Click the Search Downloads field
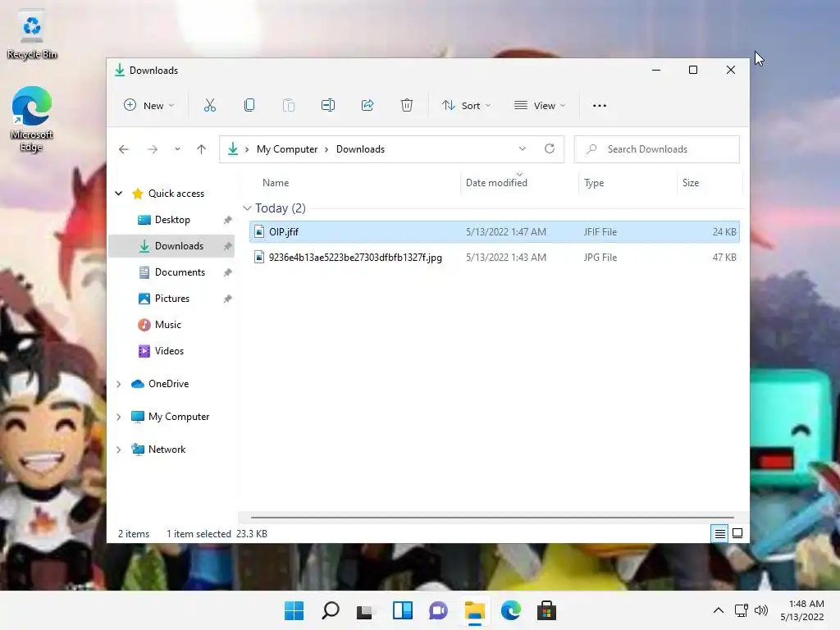 (657, 149)
